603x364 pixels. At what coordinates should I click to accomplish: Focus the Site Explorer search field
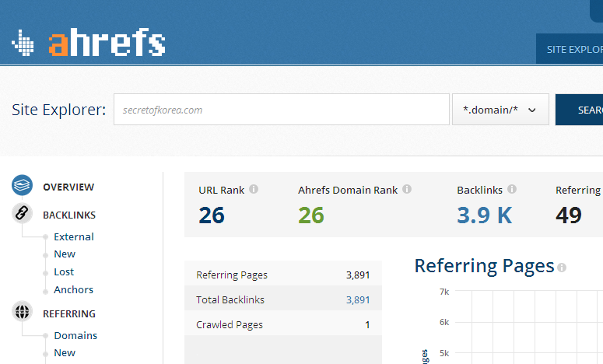point(282,110)
